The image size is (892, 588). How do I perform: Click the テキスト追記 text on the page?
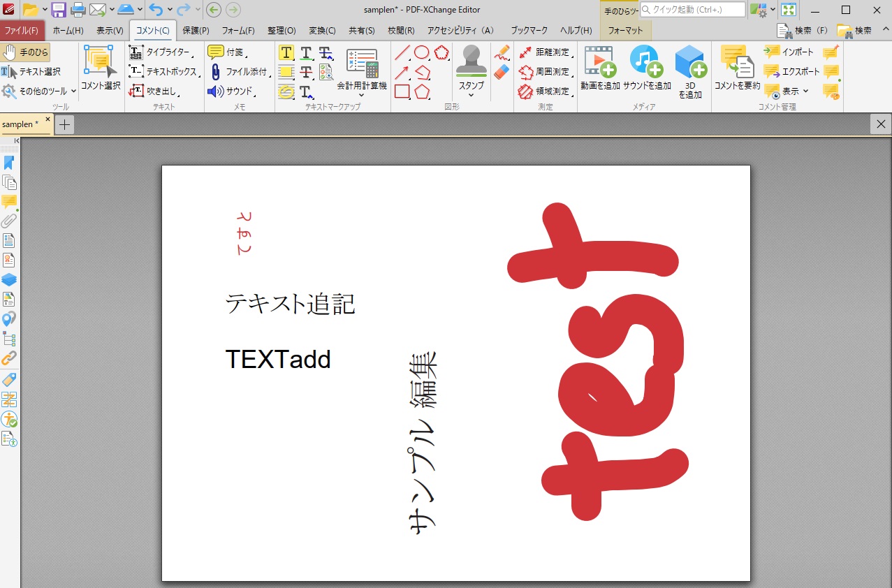291,304
